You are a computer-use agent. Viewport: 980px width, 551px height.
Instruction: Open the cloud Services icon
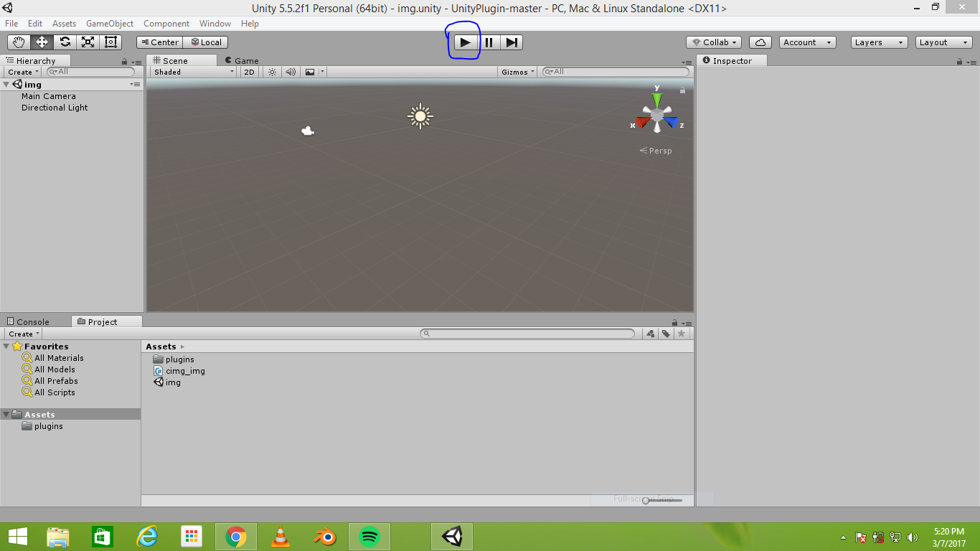pyautogui.click(x=760, y=42)
